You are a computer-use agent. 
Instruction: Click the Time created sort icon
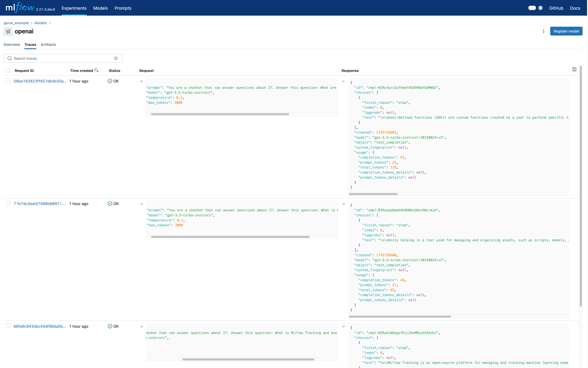point(97,71)
